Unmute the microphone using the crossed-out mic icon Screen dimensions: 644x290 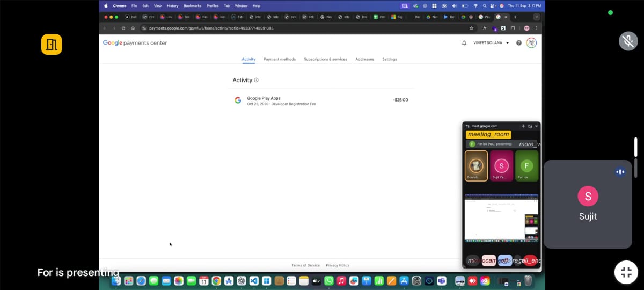tap(628, 41)
